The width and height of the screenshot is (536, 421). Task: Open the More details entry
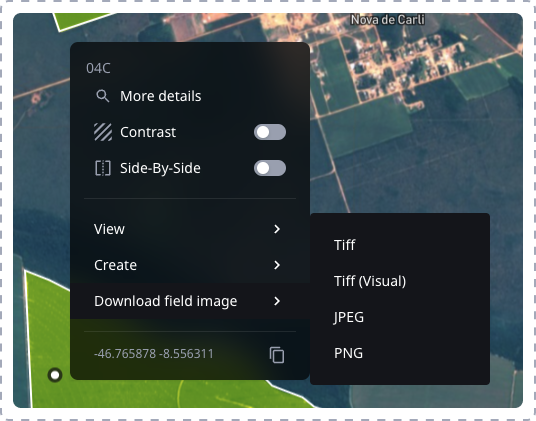(190, 96)
